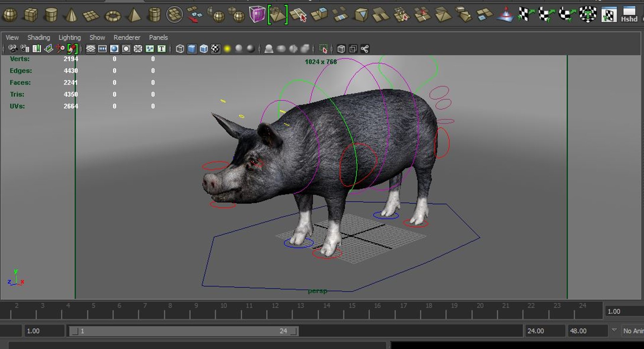Create a polygon plane from the shelf

[91, 15]
